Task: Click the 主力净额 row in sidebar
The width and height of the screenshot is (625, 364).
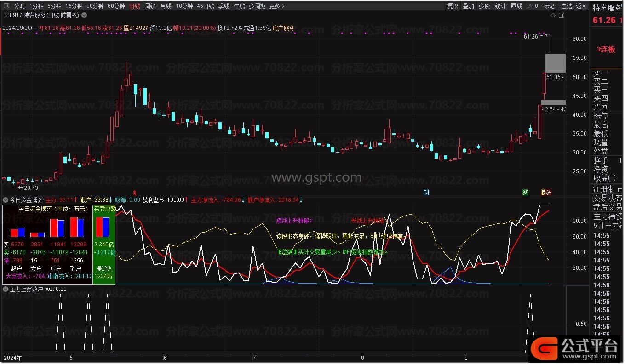Action: [x=608, y=216]
